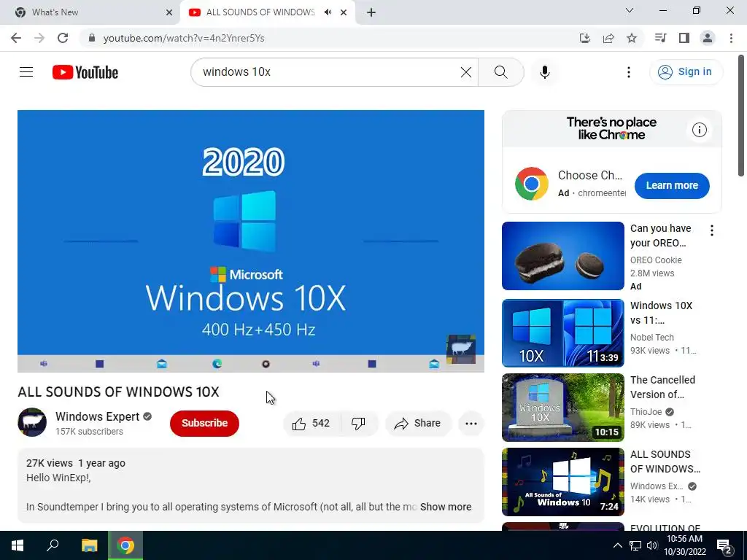The image size is (747, 560).
Task: Open Chrome profile avatar icon
Action: tap(708, 38)
